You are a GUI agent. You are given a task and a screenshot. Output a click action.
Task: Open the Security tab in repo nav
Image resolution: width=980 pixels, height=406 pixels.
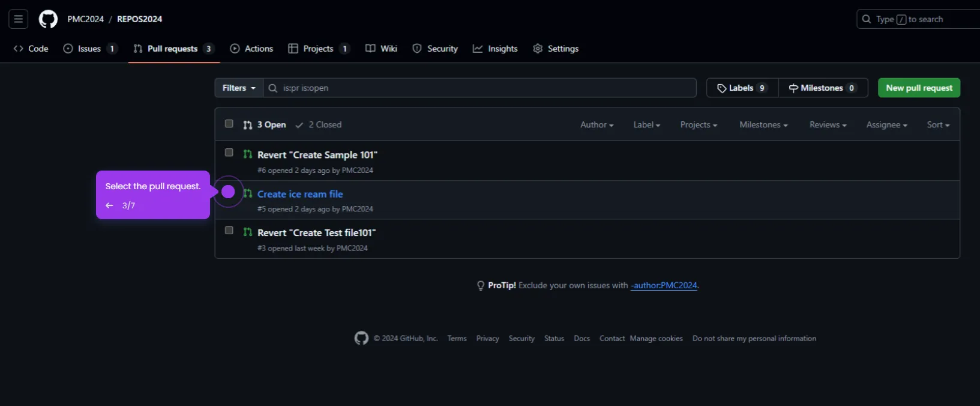435,49
